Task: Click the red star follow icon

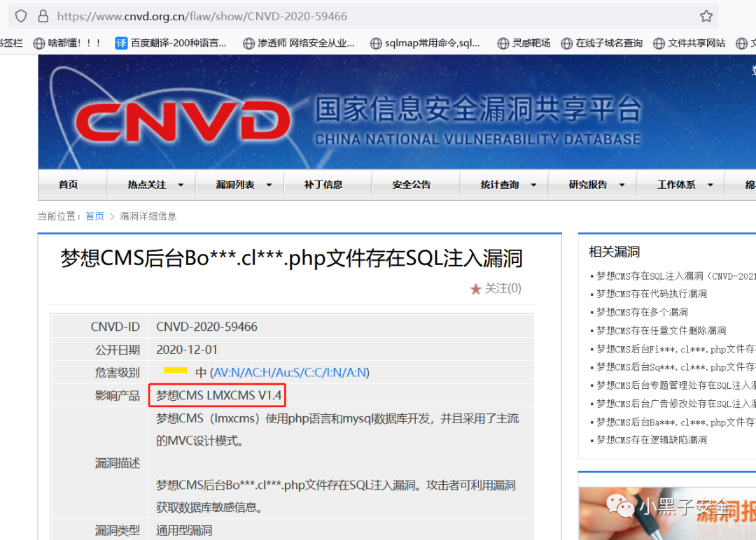Action: point(475,289)
